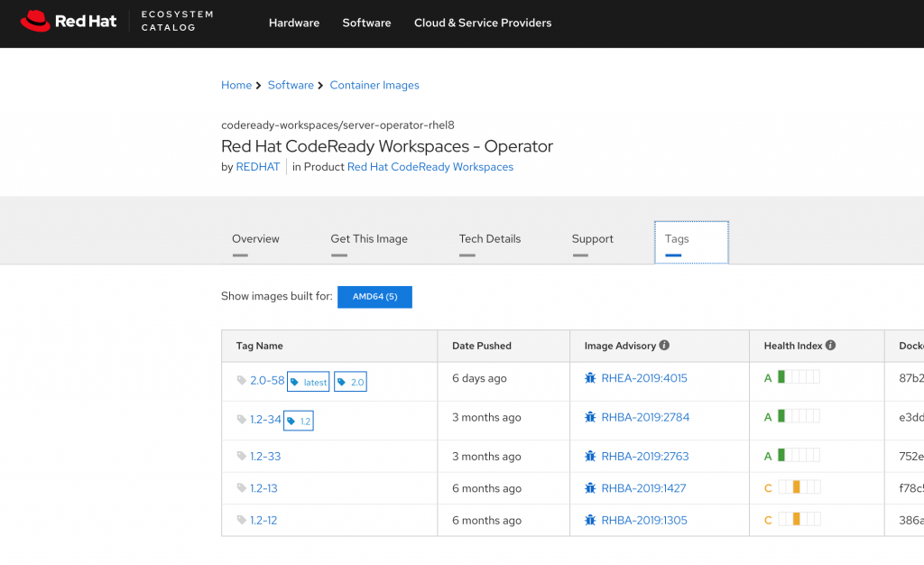Click the Container Images breadcrumb link

point(374,85)
